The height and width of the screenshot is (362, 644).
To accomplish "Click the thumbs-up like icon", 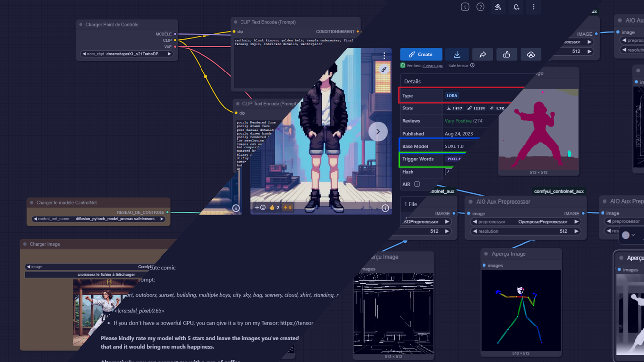I will coord(507,54).
